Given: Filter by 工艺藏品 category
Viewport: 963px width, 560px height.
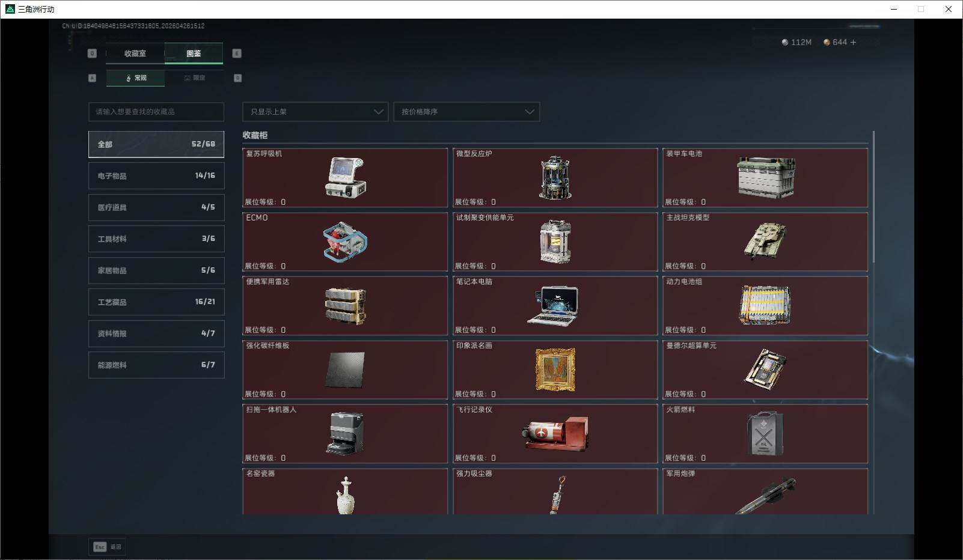Looking at the screenshot, I should pos(156,302).
